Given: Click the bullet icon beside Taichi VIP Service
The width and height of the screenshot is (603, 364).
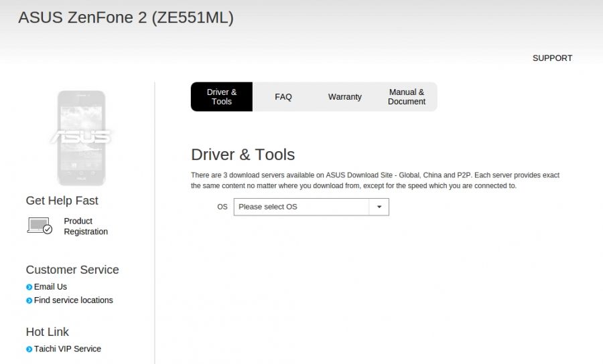Looking at the screenshot, I should pyautogui.click(x=29, y=349).
